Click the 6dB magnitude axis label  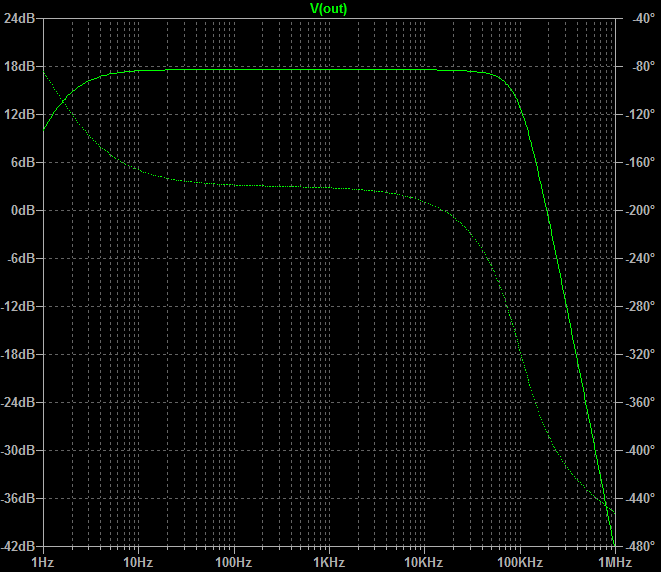(22, 162)
